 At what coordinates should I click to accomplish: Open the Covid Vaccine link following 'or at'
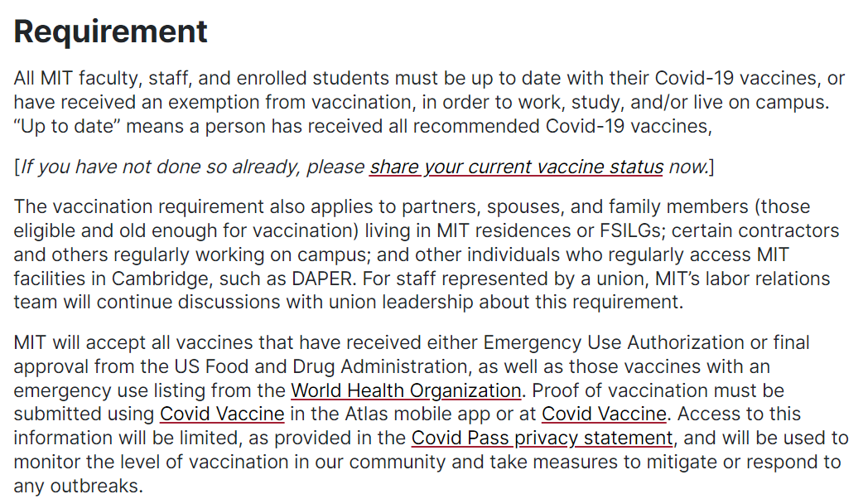604,414
